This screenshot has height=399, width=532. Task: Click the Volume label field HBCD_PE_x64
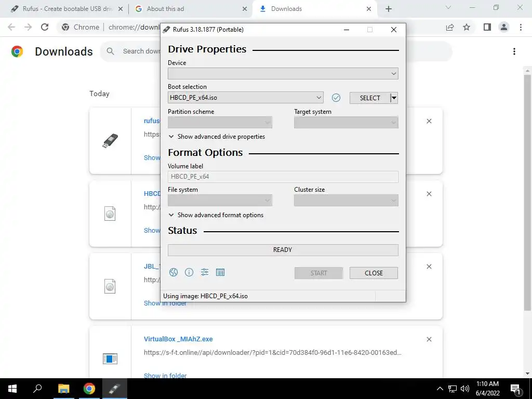[283, 177]
